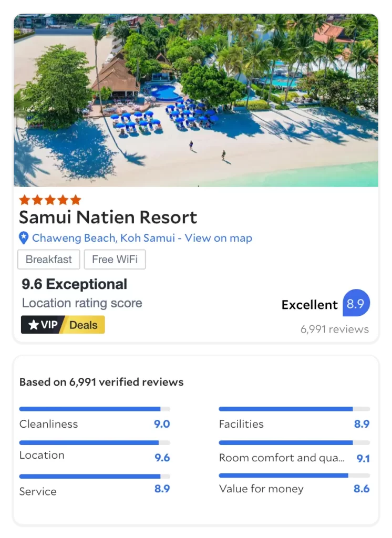
Task: Click the Value for money bar
Action: tap(294, 475)
